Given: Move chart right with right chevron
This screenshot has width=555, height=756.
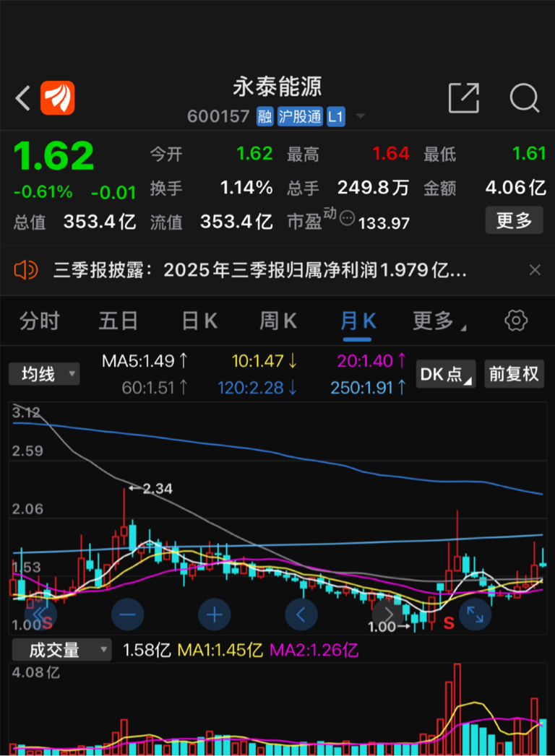Looking at the screenshot, I should tap(388, 614).
